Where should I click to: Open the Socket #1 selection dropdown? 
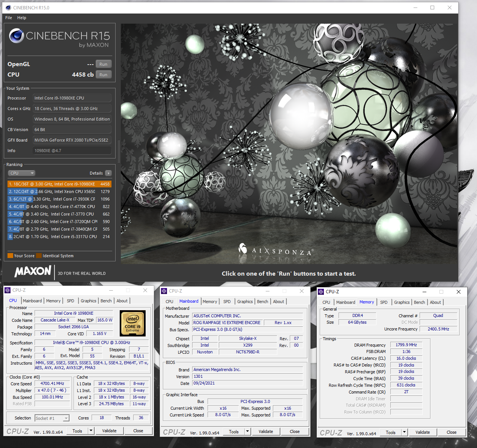coord(52,418)
